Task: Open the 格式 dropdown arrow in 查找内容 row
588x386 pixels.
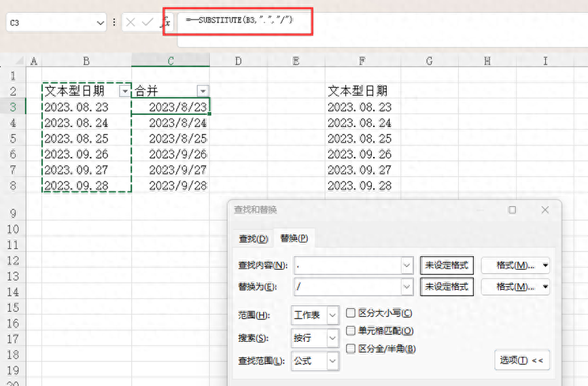Action: coord(545,265)
